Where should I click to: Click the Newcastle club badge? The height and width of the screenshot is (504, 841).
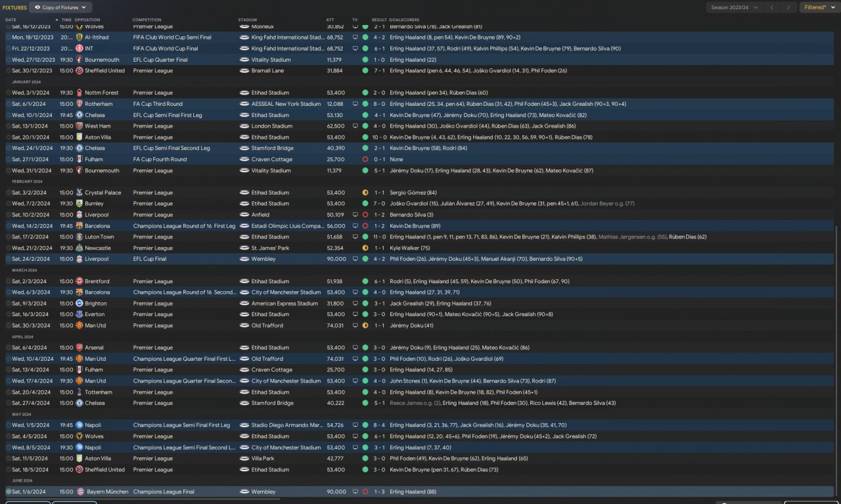(x=79, y=248)
